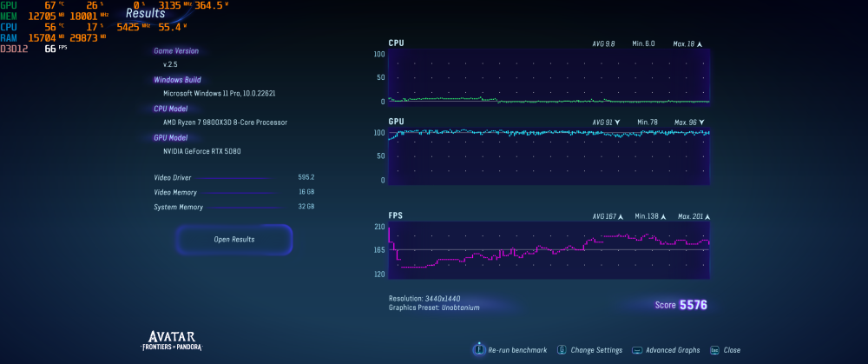Click the up arrow beside FPS AVG 167
868x364 pixels.
click(621, 216)
